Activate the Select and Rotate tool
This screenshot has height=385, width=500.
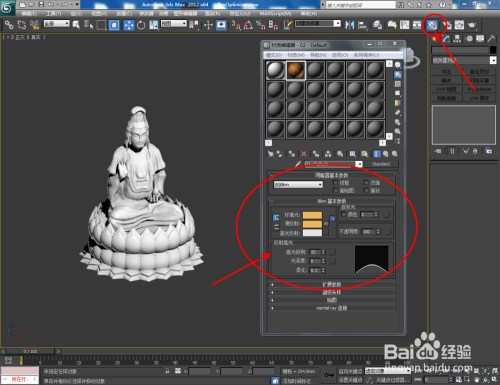click(x=141, y=25)
